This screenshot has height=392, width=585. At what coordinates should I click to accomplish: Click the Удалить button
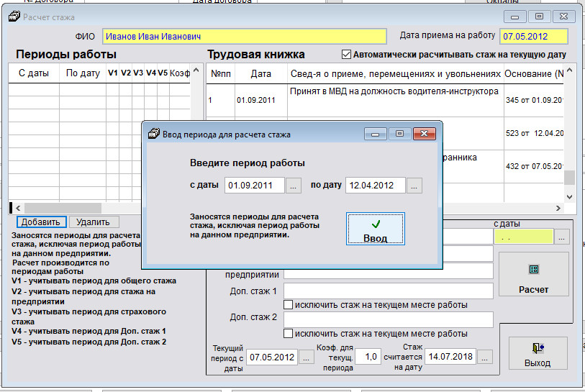click(x=92, y=222)
